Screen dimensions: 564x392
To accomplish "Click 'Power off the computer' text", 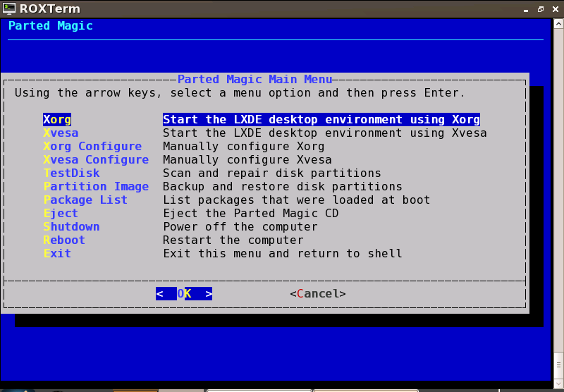I will pyautogui.click(x=240, y=226).
